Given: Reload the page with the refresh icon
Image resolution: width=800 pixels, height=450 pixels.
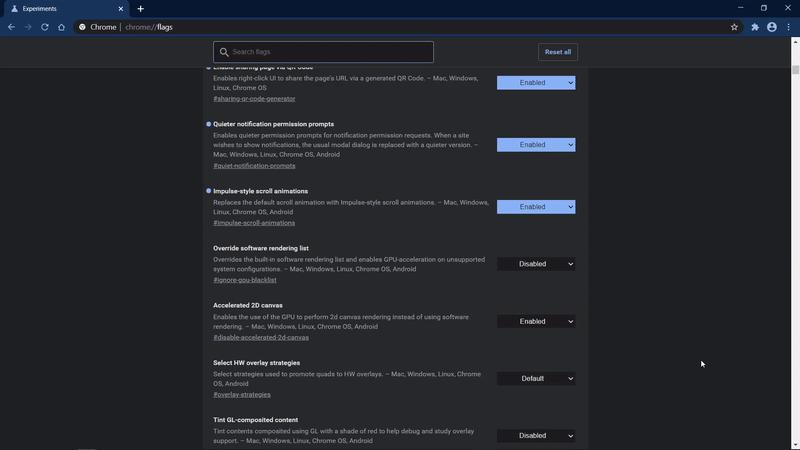Looking at the screenshot, I should [x=45, y=27].
